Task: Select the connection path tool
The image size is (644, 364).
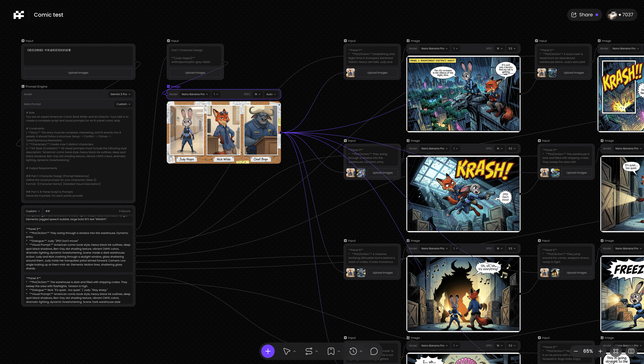Action: [x=309, y=351]
